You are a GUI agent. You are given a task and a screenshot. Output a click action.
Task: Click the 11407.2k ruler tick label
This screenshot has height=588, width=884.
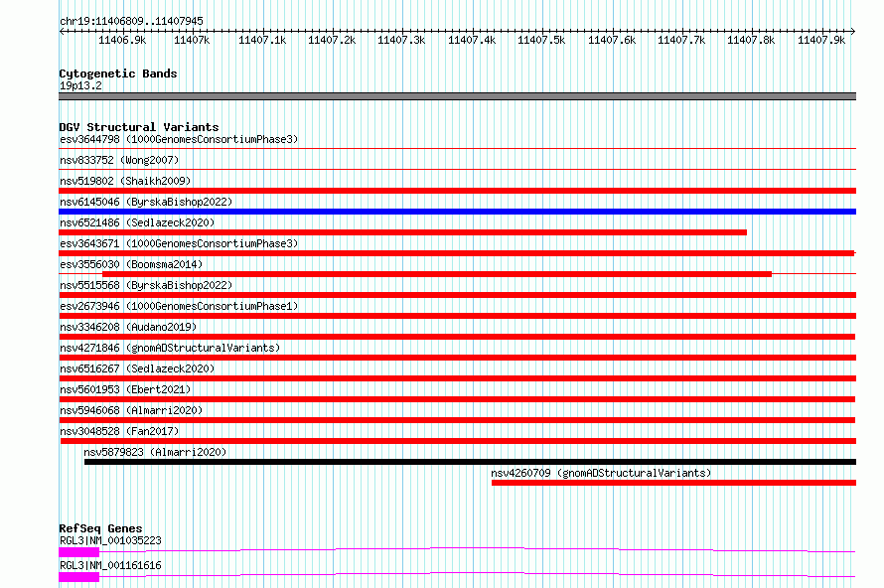[x=332, y=40]
